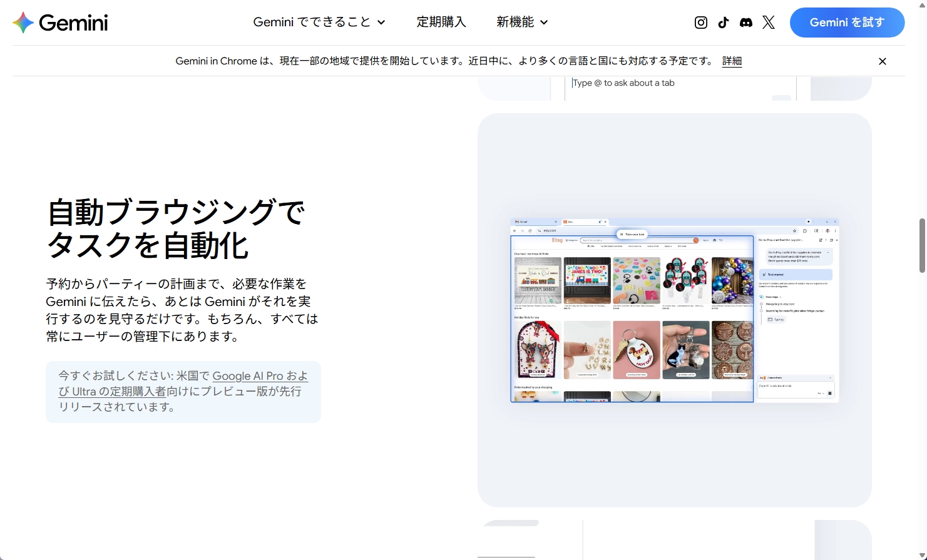
Task: Click the Gemini logo in the header
Action: 60,23
